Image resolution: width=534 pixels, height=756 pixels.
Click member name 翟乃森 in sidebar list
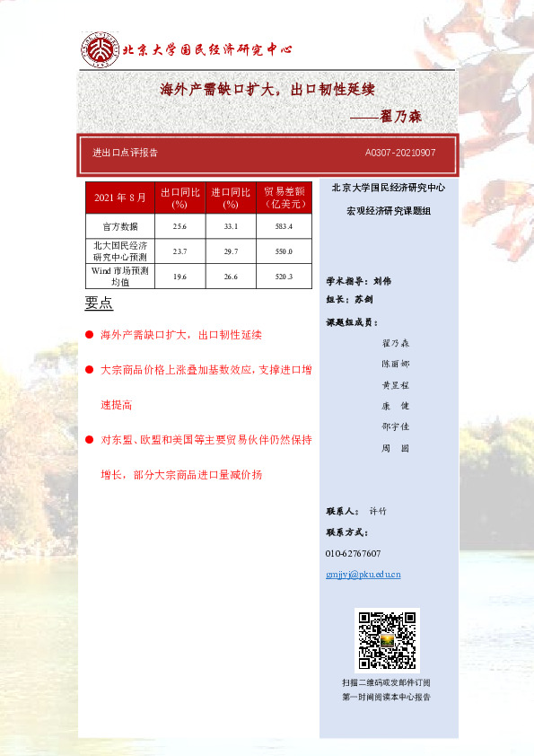click(x=396, y=343)
